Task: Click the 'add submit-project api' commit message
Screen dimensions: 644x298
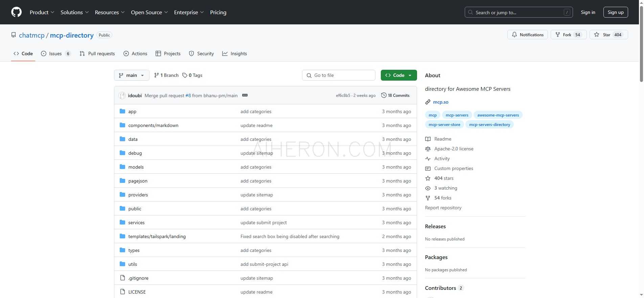Action: tap(264, 264)
